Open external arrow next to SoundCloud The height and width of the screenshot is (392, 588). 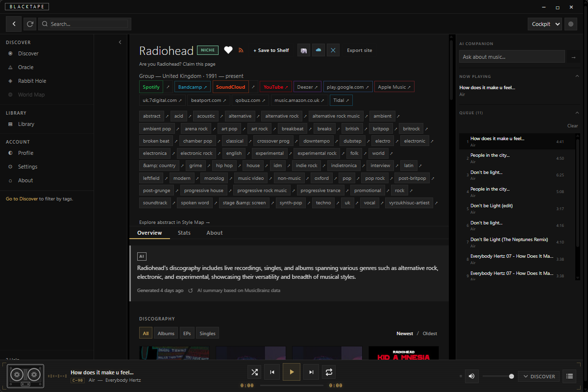253,87
